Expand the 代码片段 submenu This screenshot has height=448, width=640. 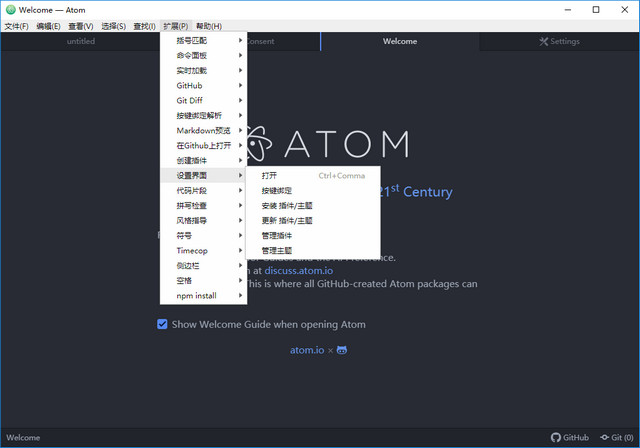pyautogui.click(x=204, y=191)
